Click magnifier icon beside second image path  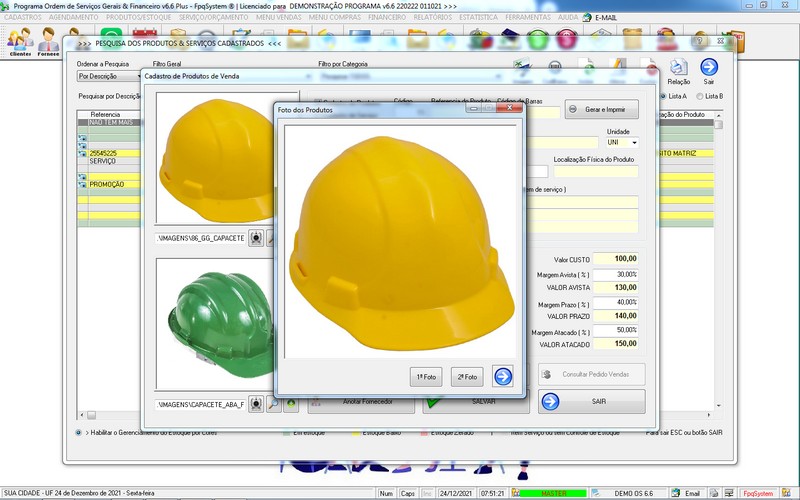[x=273, y=403]
